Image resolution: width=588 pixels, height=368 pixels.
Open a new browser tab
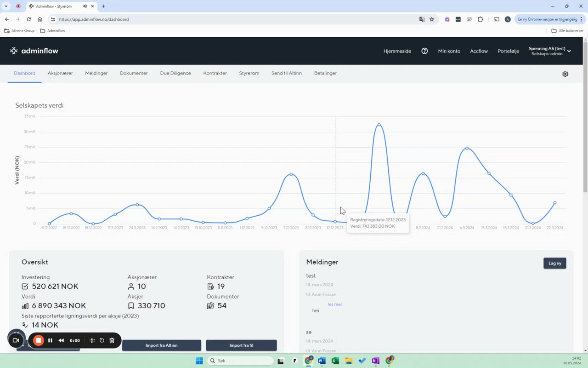coord(103,6)
